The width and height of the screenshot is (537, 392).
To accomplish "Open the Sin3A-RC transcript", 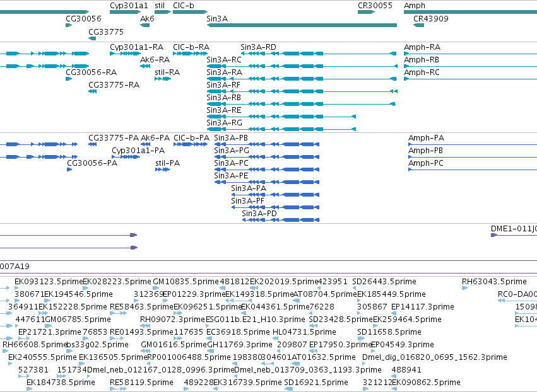I will tap(302, 66).
